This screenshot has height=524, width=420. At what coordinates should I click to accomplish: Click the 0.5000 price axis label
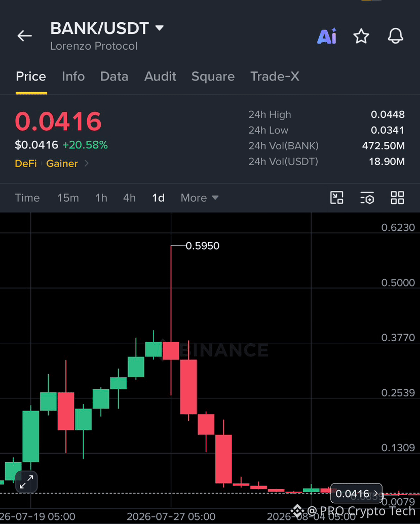398,283
